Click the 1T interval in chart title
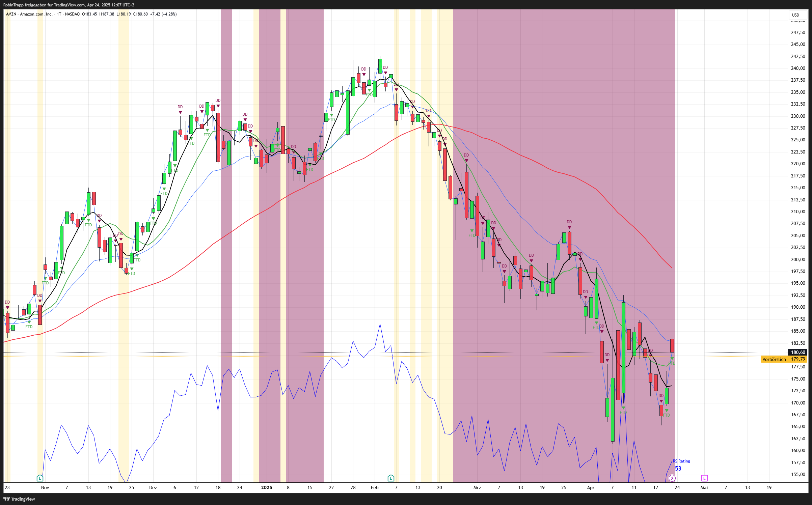 pyautogui.click(x=59, y=14)
